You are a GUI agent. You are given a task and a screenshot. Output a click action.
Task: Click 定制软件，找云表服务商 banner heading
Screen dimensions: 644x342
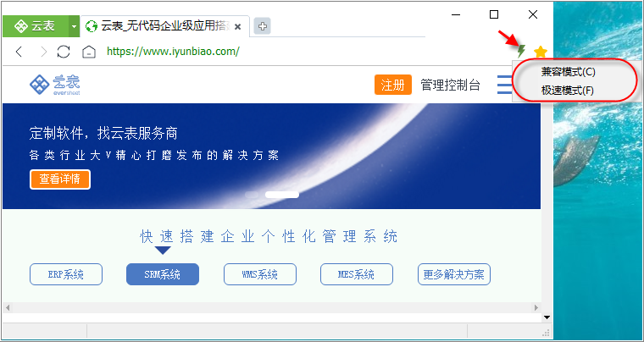click(x=103, y=133)
